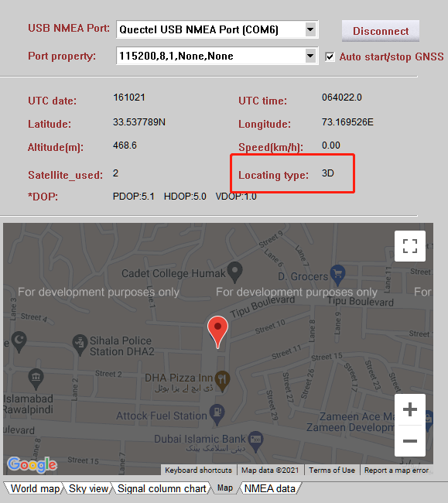The image size is (448, 503).
Task: Click the Attock Fuel Station pump marker
Action: point(217,414)
